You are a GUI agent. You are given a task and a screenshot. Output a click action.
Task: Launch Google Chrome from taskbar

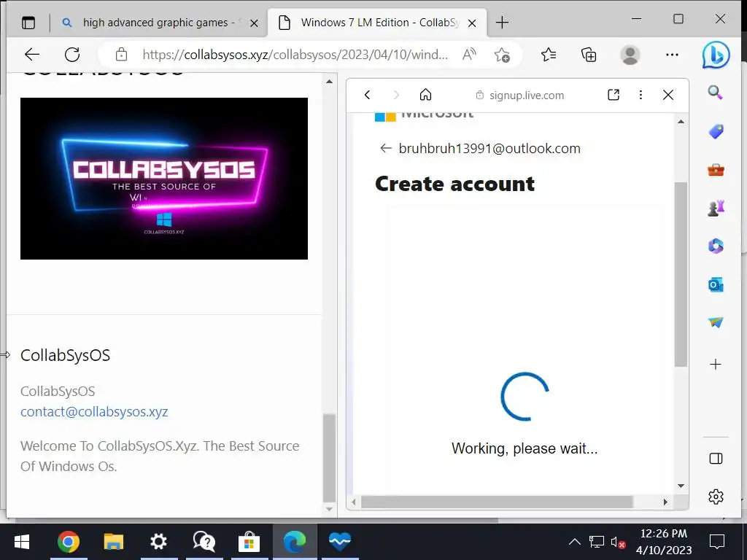coord(68,542)
